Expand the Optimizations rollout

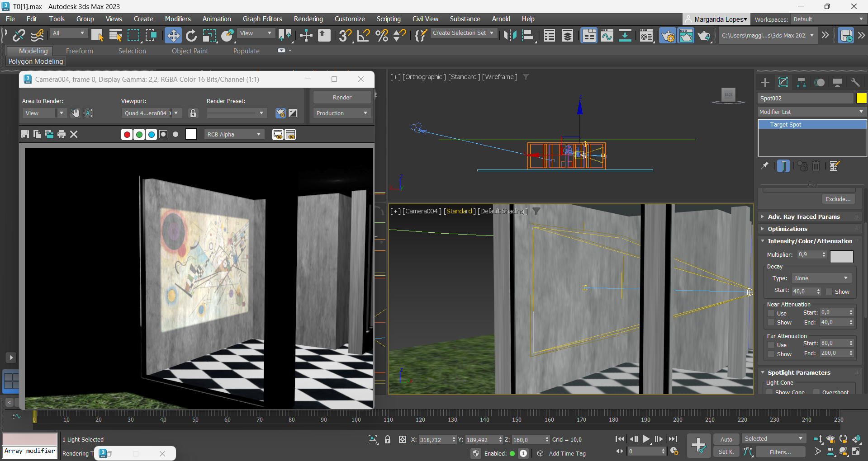pos(787,229)
